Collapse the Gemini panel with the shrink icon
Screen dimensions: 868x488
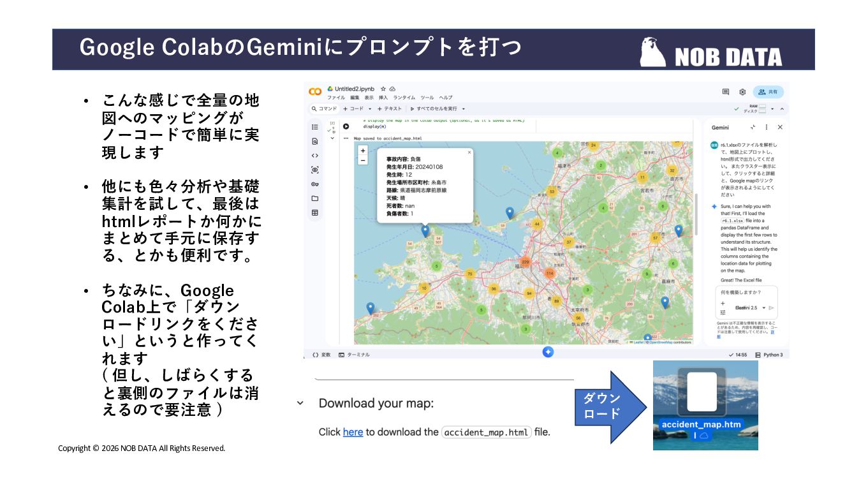pyautogui.click(x=753, y=128)
